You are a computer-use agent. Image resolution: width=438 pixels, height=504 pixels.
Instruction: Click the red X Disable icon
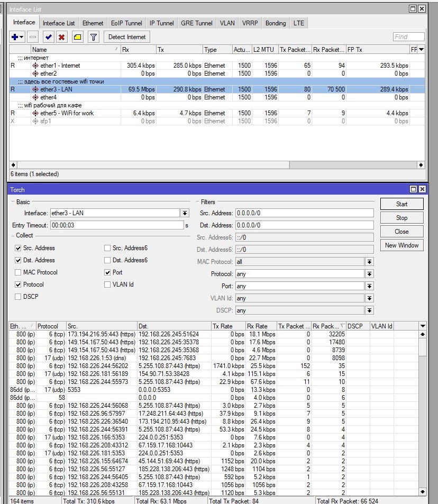coord(61,37)
